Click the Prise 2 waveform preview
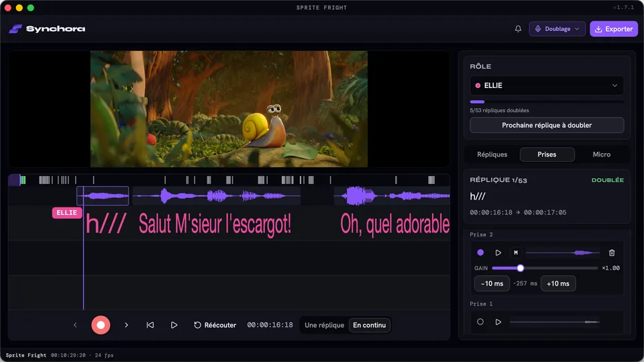 pos(563,253)
